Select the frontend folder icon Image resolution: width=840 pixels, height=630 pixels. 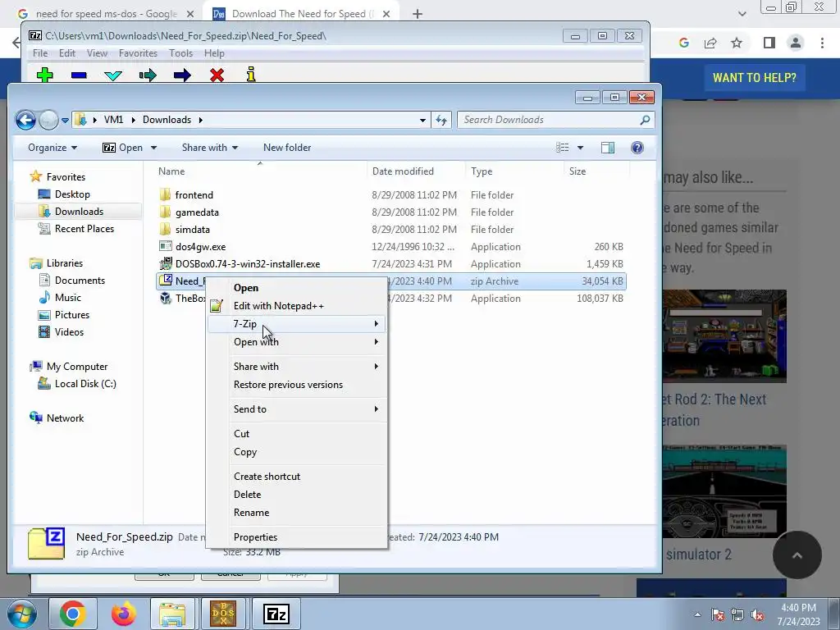[x=166, y=194]
